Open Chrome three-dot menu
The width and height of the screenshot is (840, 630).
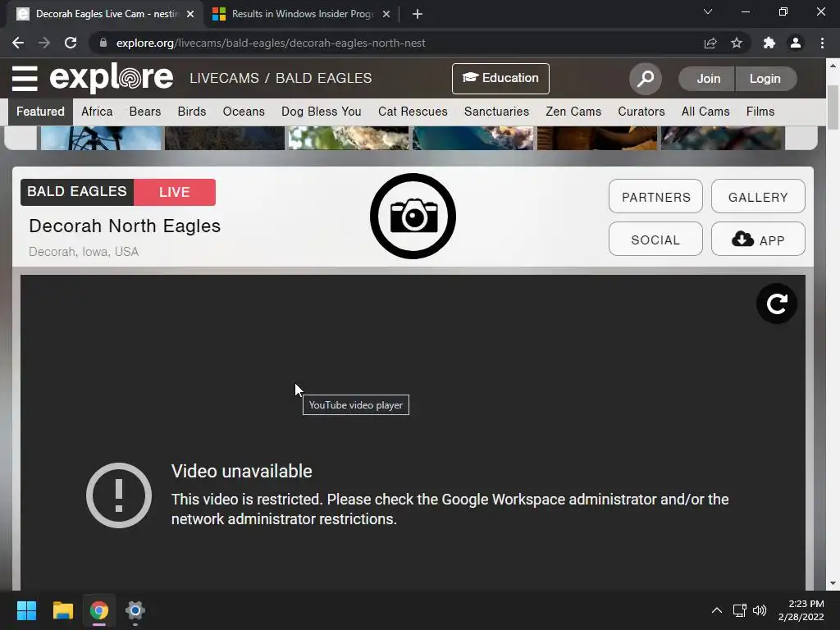pyautogui.click(x=822, y=43)
